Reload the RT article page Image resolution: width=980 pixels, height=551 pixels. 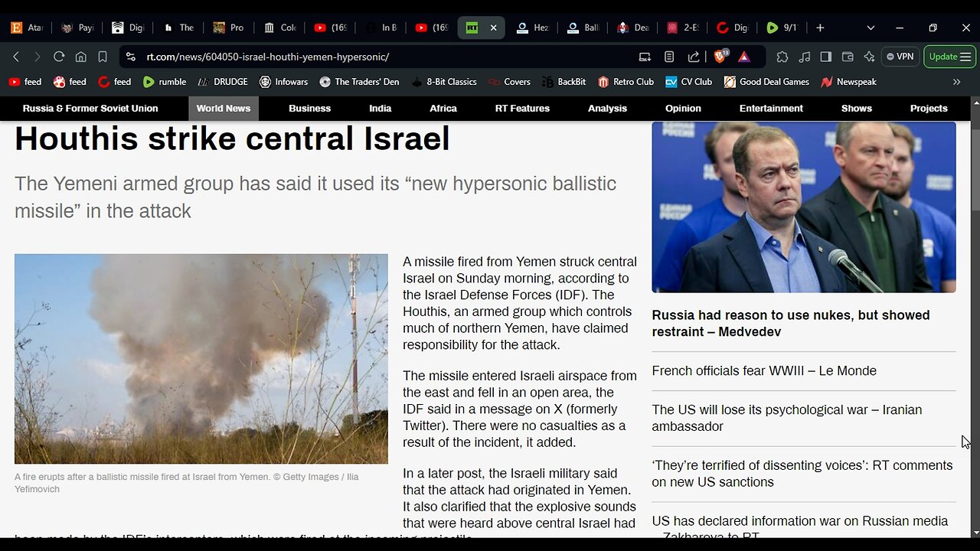pos(59,57)
